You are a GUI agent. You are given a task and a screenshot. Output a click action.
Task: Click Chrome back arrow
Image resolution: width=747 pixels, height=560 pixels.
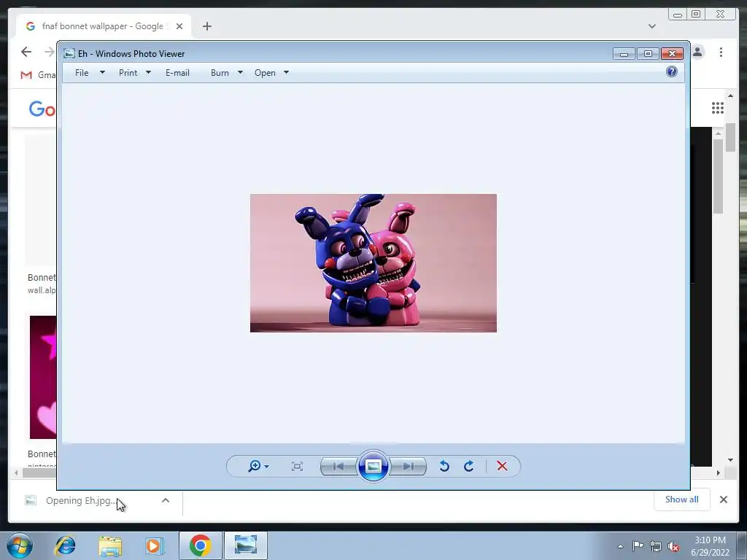[26, 52]
